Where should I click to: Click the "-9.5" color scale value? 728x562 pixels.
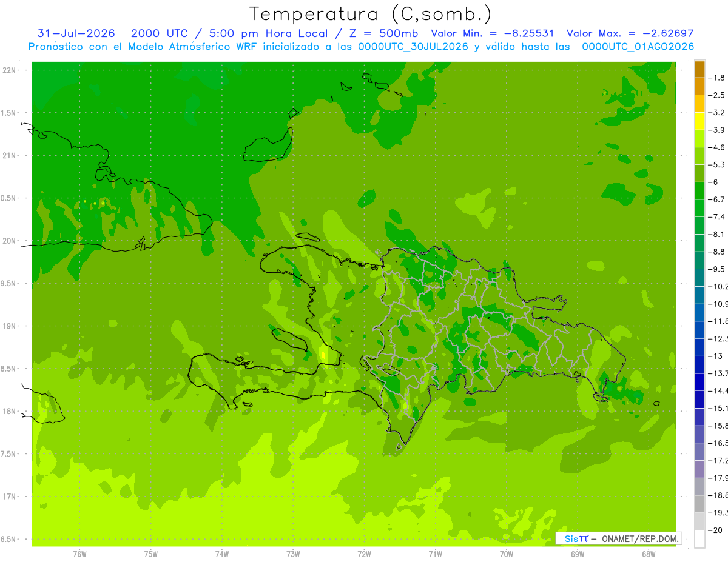coord(717,269)
